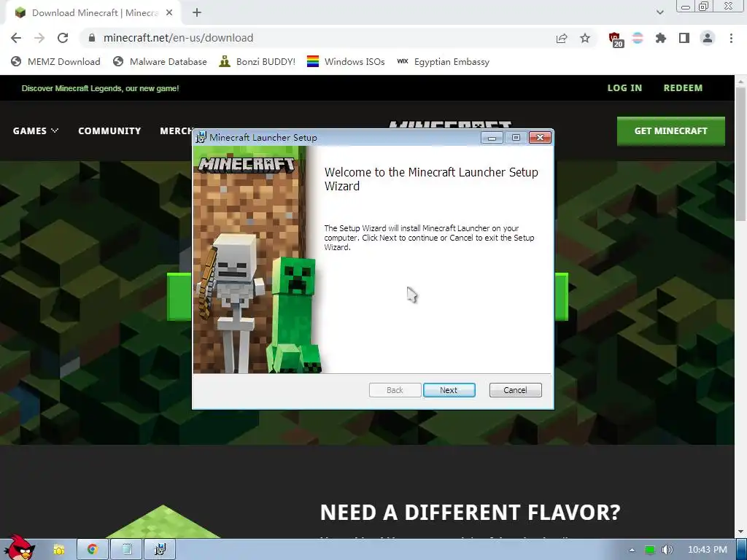
Task: Click the Show desktop strip at the taskbar end
Action: tap(742, 550)
